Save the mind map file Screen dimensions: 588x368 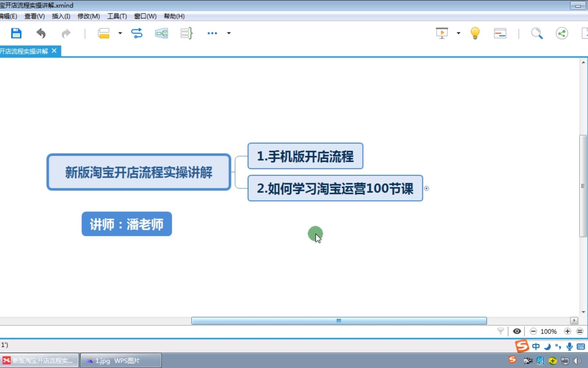tap(16, 33)
